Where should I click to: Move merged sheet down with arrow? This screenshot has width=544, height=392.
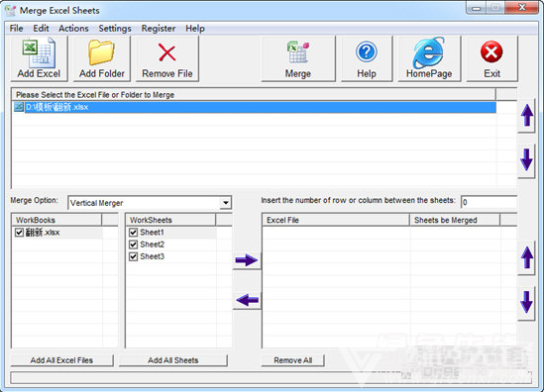(x=526, y=303)
